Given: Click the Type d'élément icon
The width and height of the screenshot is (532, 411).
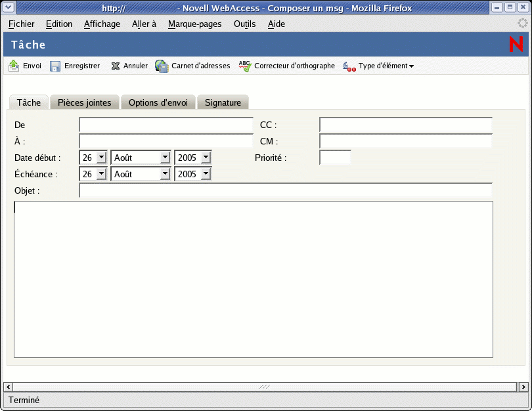Looking at the screenshot, I should tap(349, 66).
